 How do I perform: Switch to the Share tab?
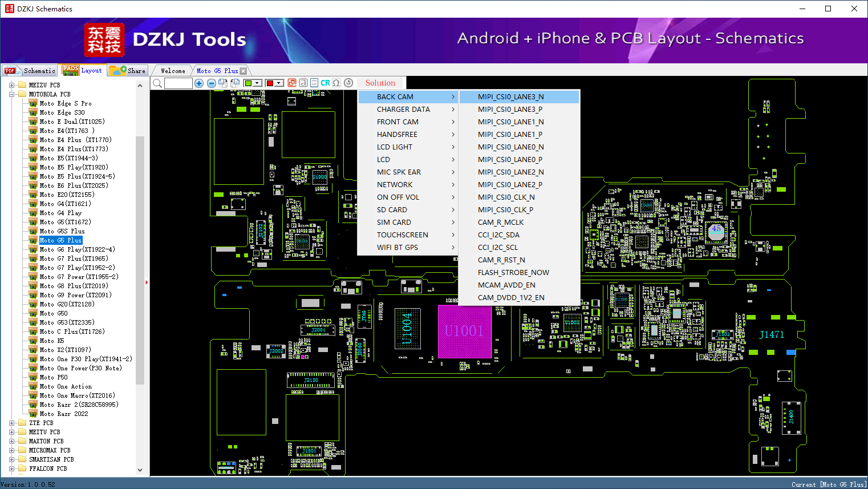tap(128, 71)
